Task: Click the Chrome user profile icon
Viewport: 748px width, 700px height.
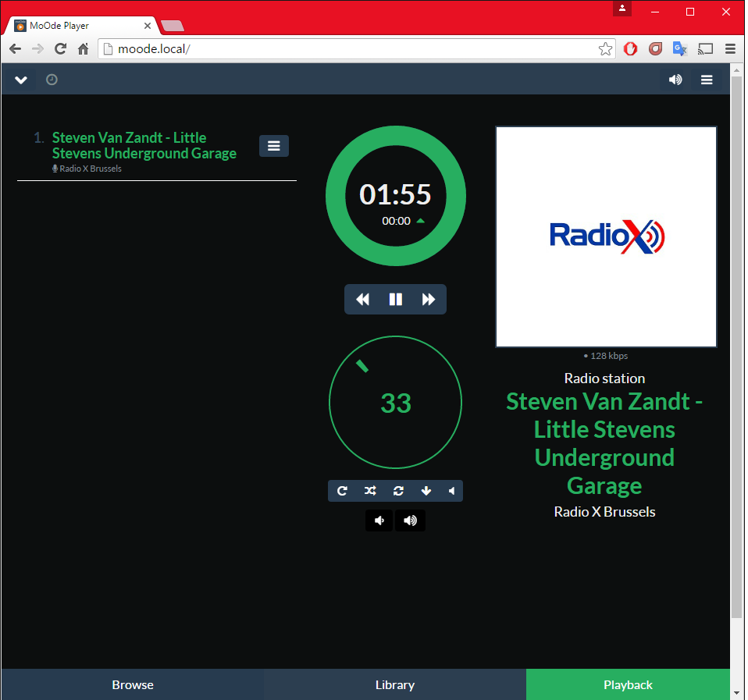Action: pos(622,8)
